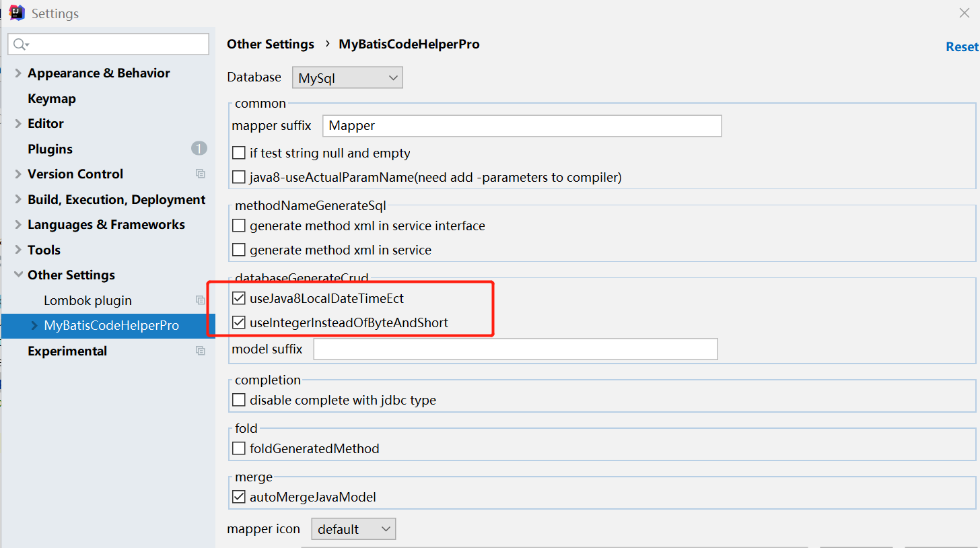Expand the Tools section arrow
The image size is (980, 548).
[x=17, y=250]
